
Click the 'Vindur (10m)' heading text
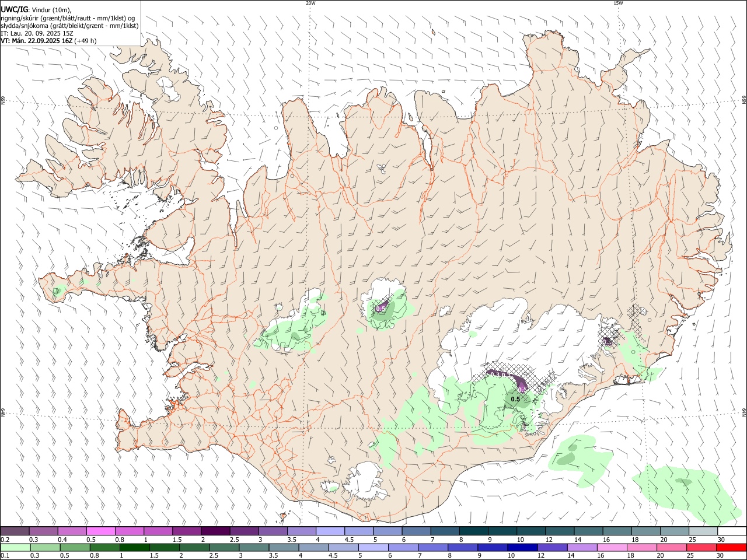pyautogui.click(x=51, y=10)
